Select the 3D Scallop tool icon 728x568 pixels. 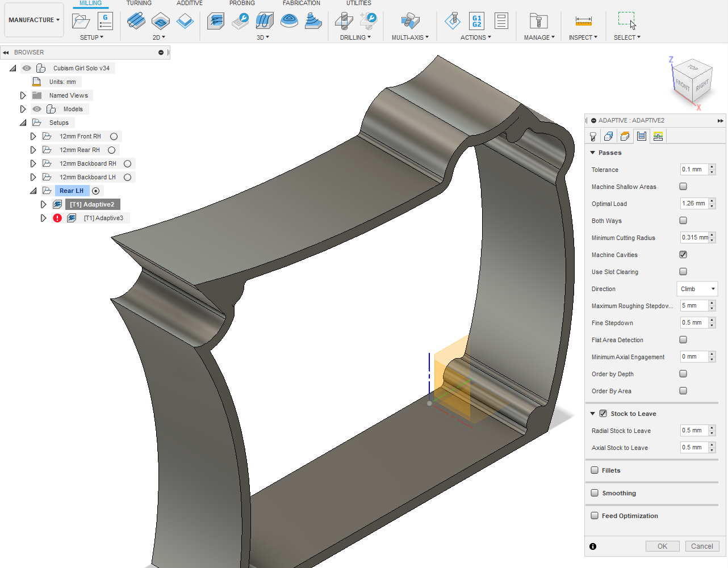click(289, 22)
